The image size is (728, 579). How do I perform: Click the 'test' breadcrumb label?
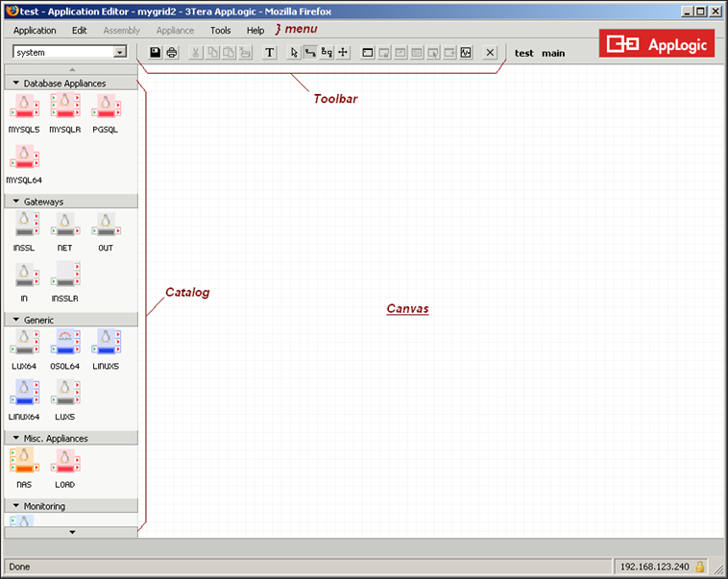(524, 53)
